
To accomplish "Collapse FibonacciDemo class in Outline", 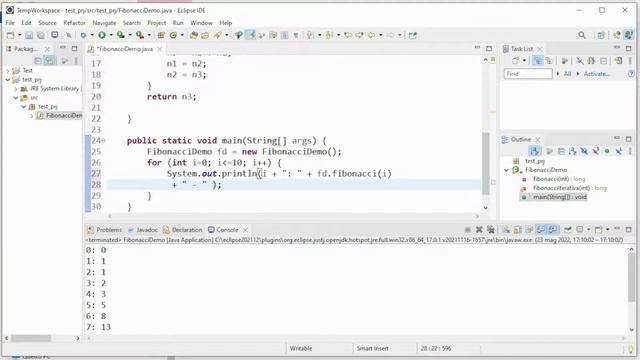I will pos(507,170).
